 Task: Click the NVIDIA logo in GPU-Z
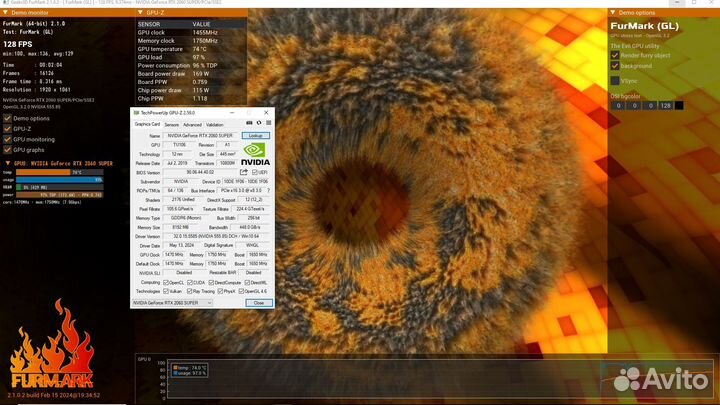pyautogui.click(x=255, y=154)
